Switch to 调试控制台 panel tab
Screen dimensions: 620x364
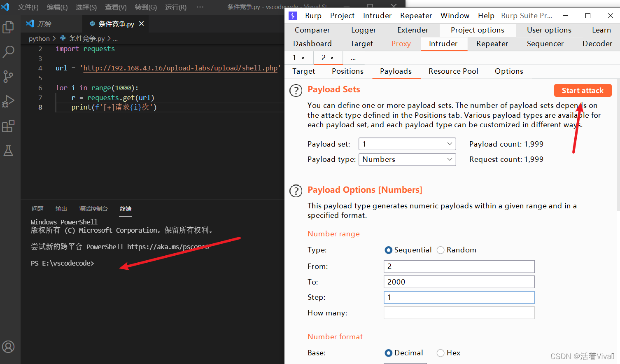coord(93,209)
